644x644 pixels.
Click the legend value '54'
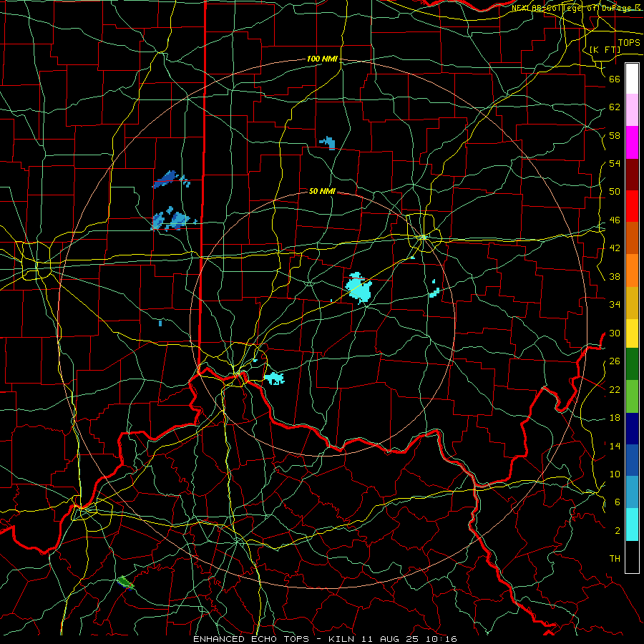(615, 163)
